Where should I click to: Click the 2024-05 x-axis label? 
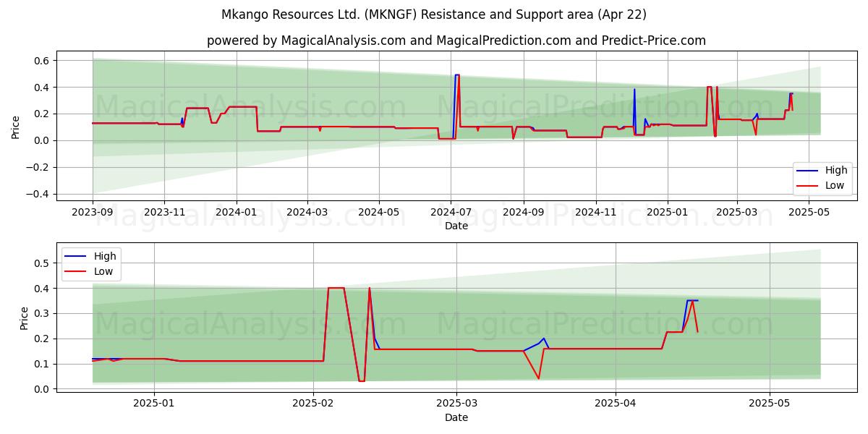tap(378, 213)
